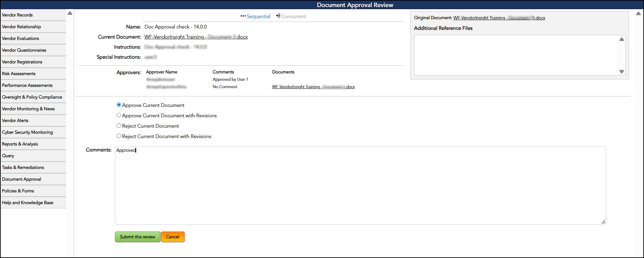Submit this review
Image resolution: width=644 pixels, height=258 pixels.
[x=137, y=237]
